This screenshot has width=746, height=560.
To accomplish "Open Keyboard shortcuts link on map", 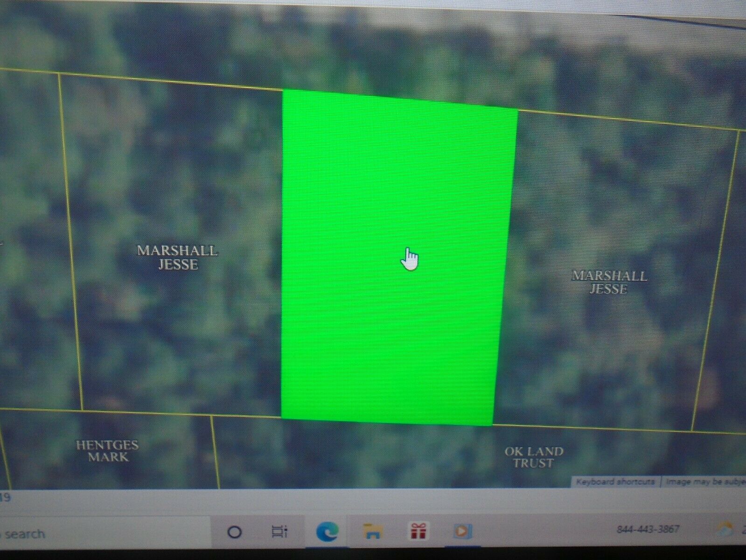I will tap(615, 482).
